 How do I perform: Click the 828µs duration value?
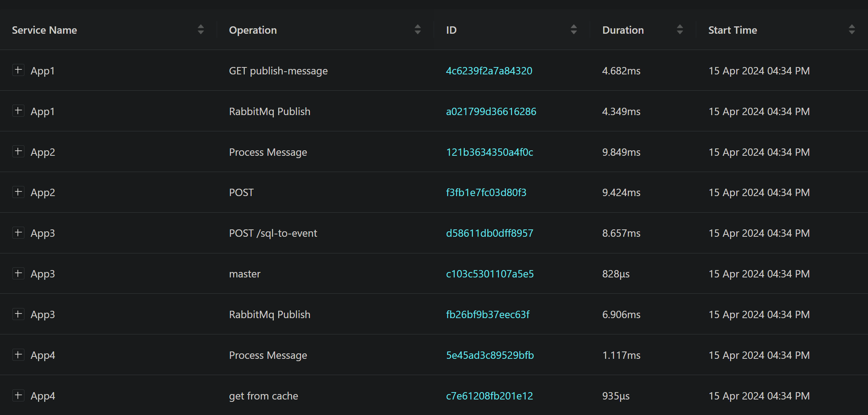click(x=616, y=274)
